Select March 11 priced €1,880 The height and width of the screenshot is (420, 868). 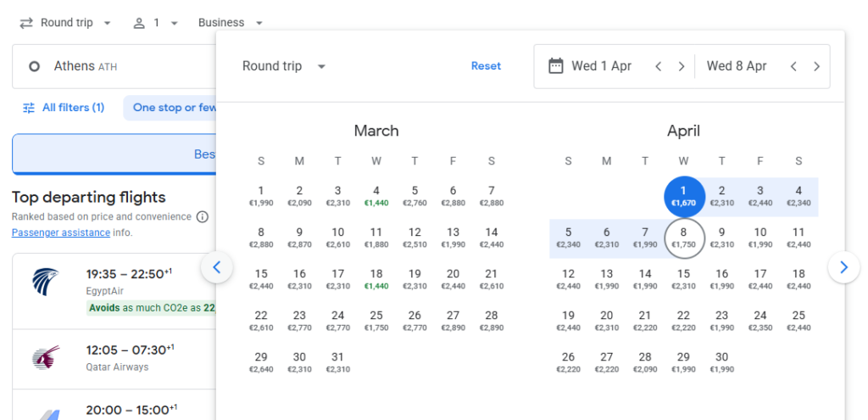[376, 238]
